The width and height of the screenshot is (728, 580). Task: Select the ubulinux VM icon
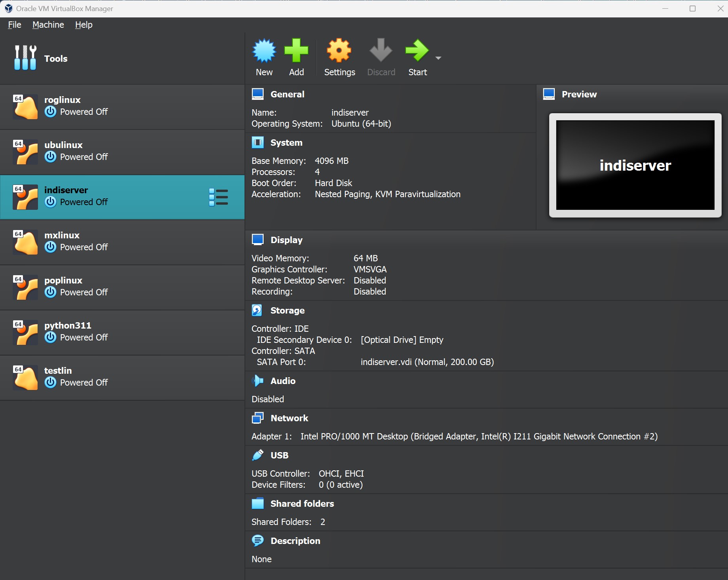point(25,152)
